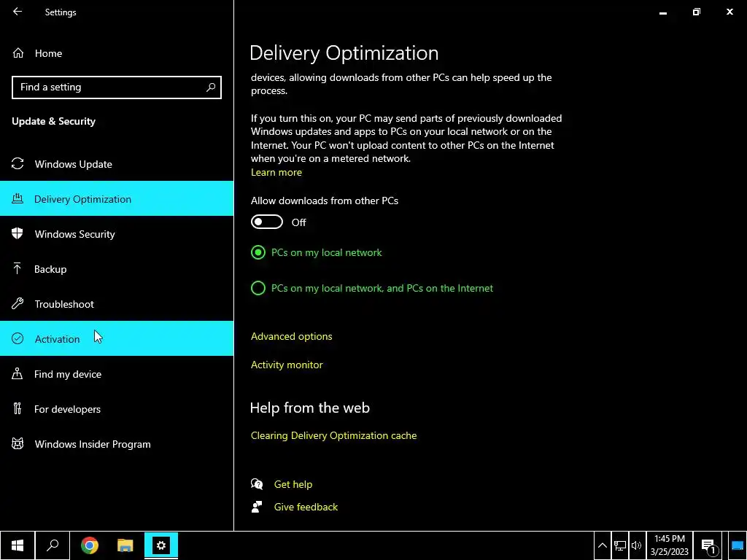
Task: Click the Troubleshoot wrench icon
Action: click(18, 304)
